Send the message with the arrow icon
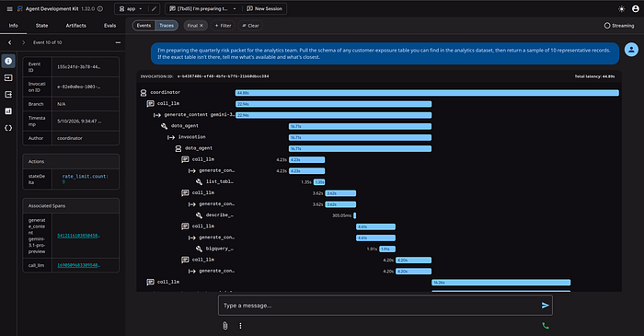 (545, 306)
